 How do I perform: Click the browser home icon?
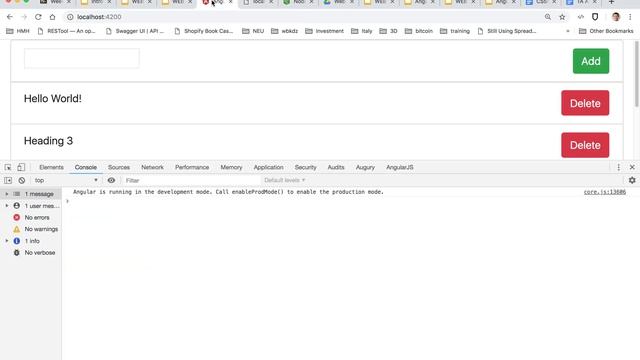(x=52, y=17)
